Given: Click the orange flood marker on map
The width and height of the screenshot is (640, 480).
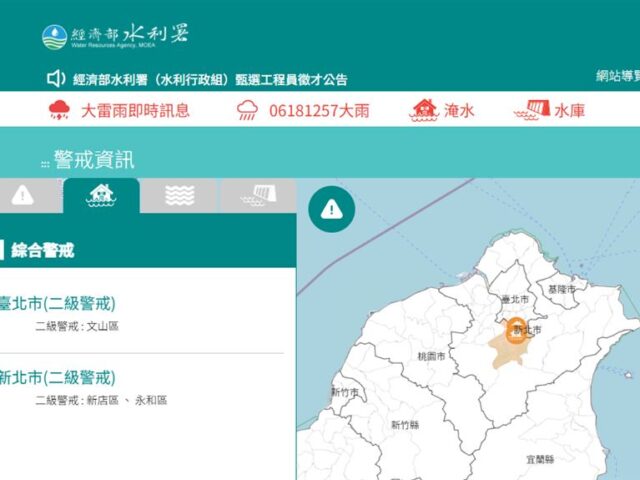Looking at the screenshot, I should click(x=516, y=331).
